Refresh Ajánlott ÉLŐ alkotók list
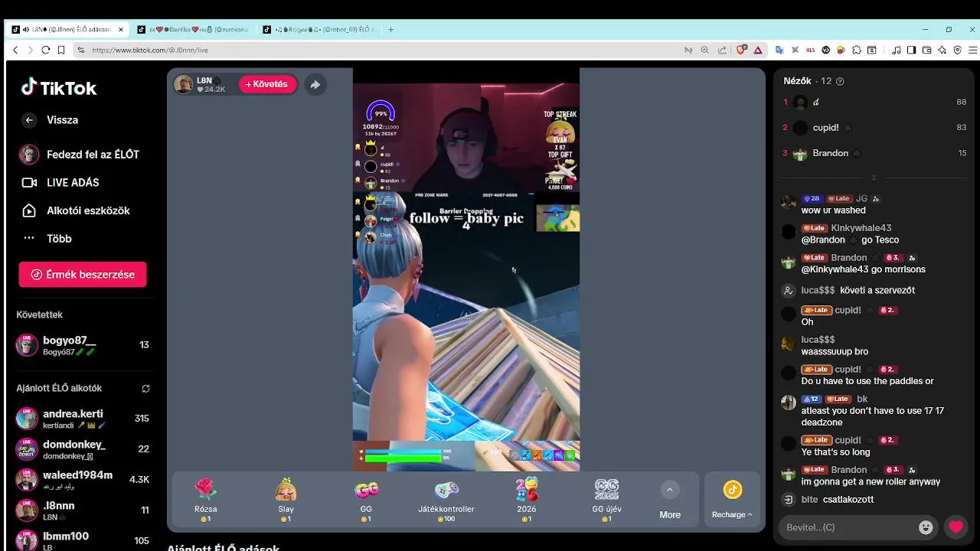 [145, 389]
